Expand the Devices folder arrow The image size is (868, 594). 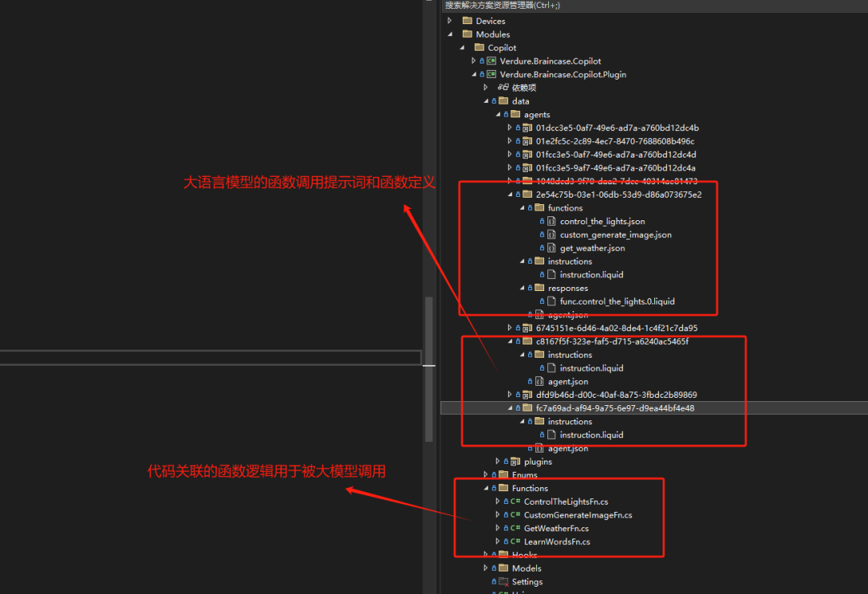pos(450,21)
